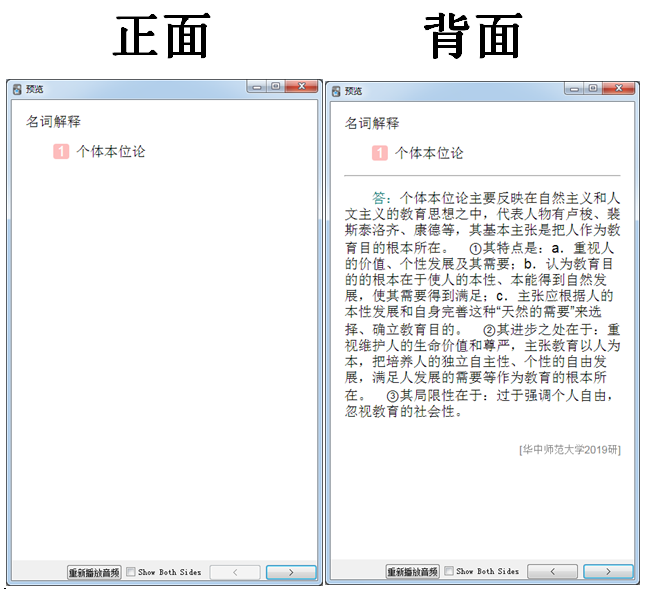Click the circled ② marker in the answer

(489, 330)
